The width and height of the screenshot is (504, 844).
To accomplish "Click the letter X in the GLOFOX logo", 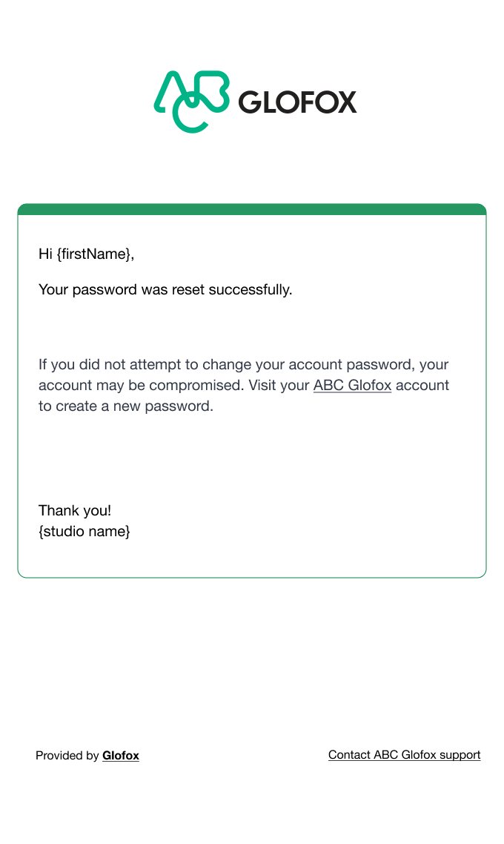I will click(344, 102).
